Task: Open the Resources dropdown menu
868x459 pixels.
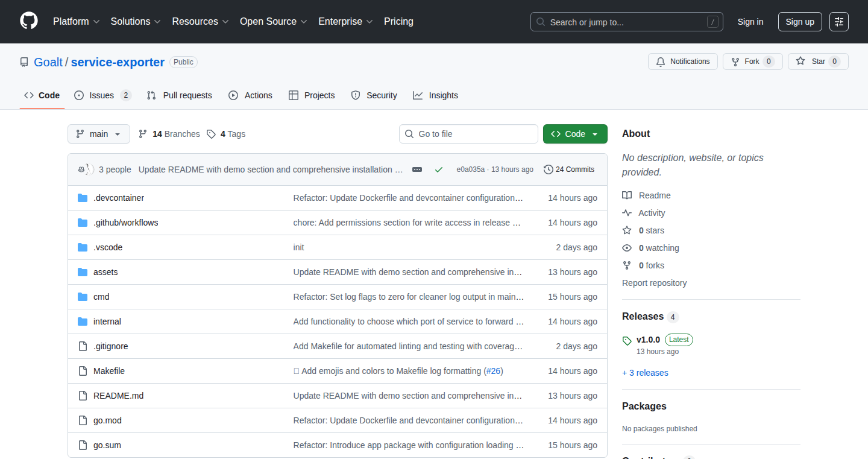Action: pos(200,21)
